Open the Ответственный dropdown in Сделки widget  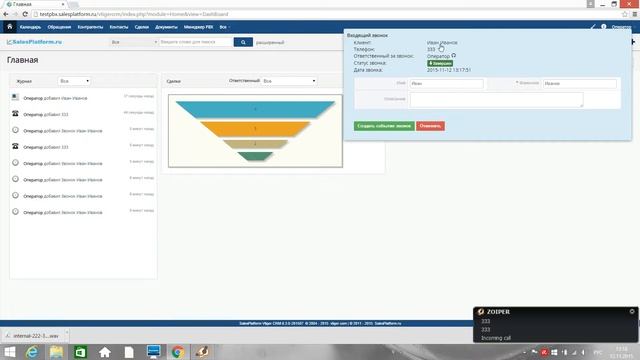[x=289, y=81]
